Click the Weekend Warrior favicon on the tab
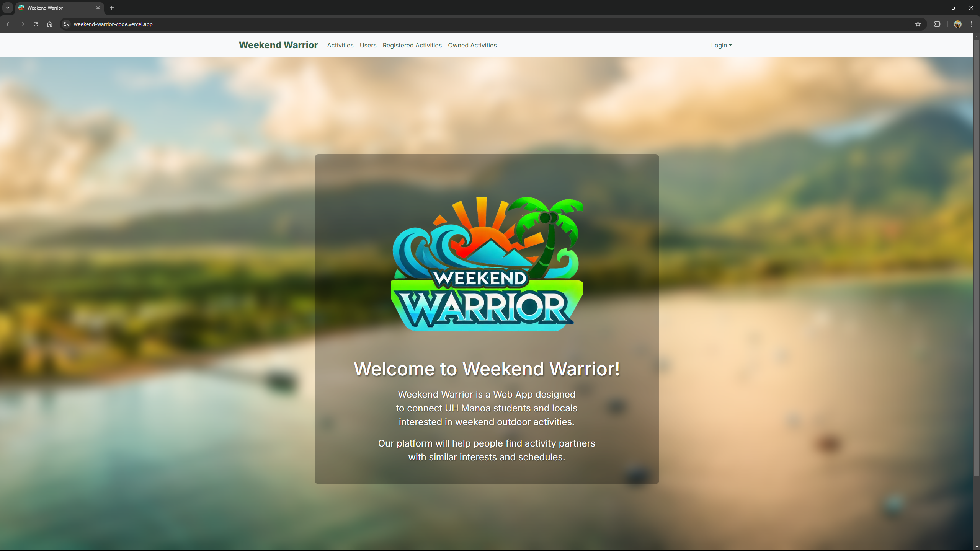This screenshot has width=980, height=551. pyautogui.click(x=22, y=8)
